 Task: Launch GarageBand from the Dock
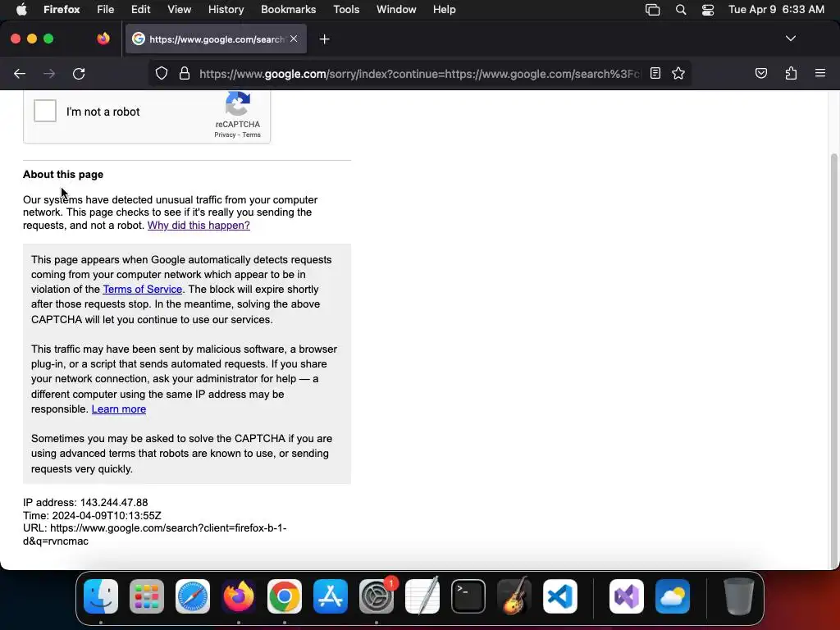(514, 596)
